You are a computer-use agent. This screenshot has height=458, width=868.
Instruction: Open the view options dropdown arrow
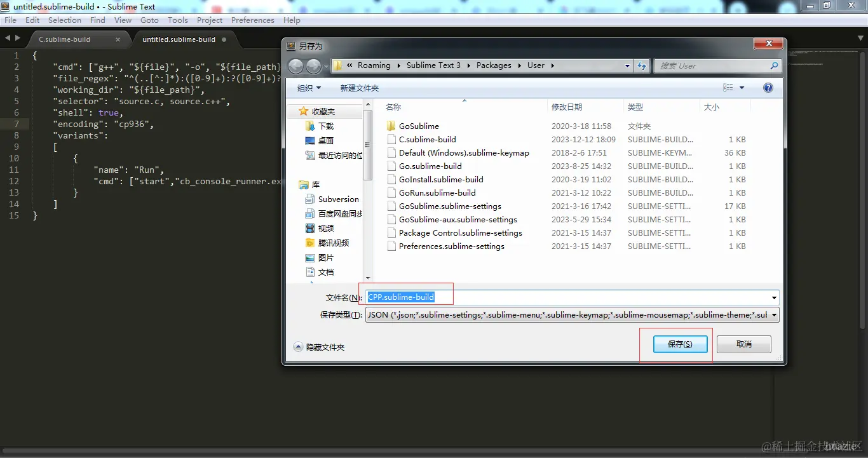742,88
